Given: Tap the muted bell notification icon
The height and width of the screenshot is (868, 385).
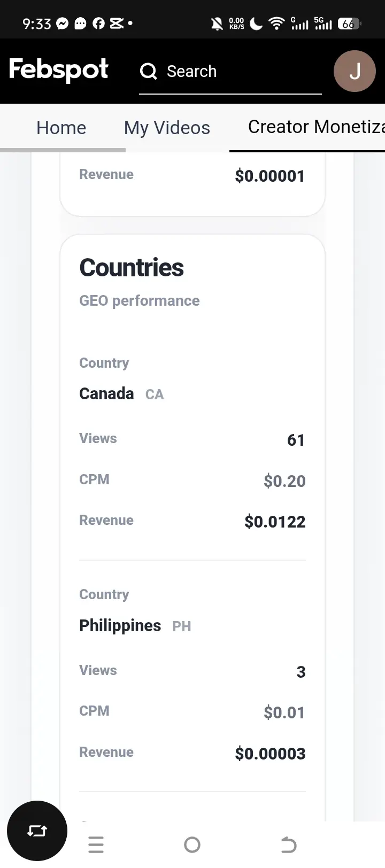Looking at the screenshot, I should tap(217, 24).
